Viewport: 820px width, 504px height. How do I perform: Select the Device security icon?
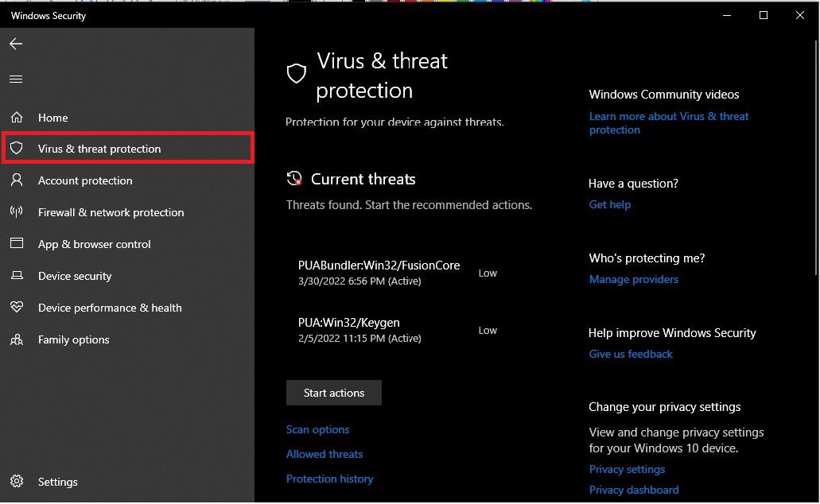[16, 276]
